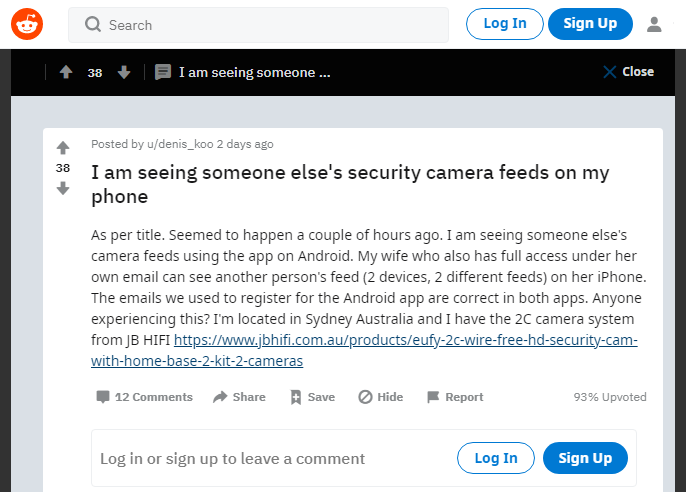Open the user profile menu icon
The width and height of the screenshot is (686, 492).
[655, 24]
